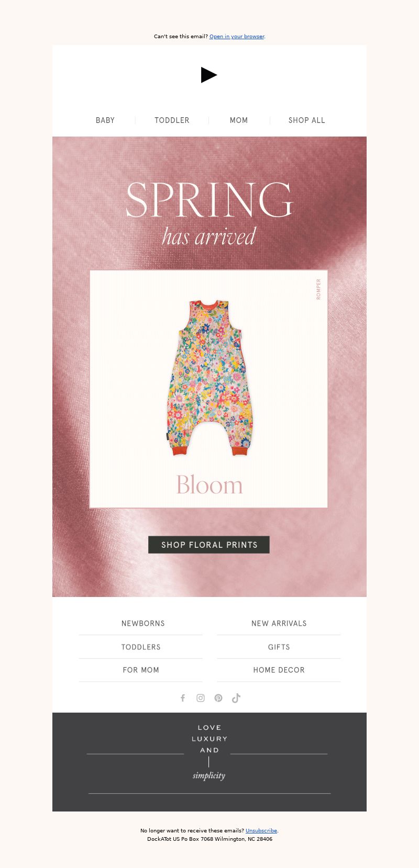
Task: Open the TODDLERS category link
Action: tap(141, 647)
